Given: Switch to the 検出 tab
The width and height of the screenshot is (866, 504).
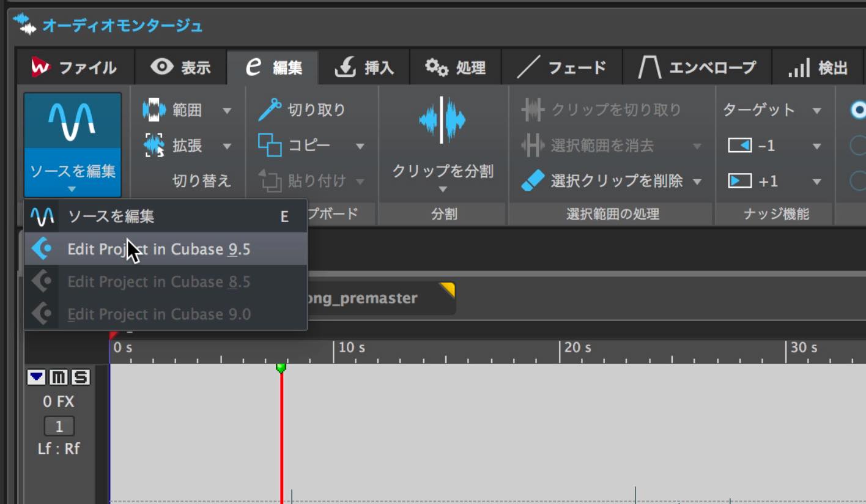Looking at the screenshot, I should (818, 67).
